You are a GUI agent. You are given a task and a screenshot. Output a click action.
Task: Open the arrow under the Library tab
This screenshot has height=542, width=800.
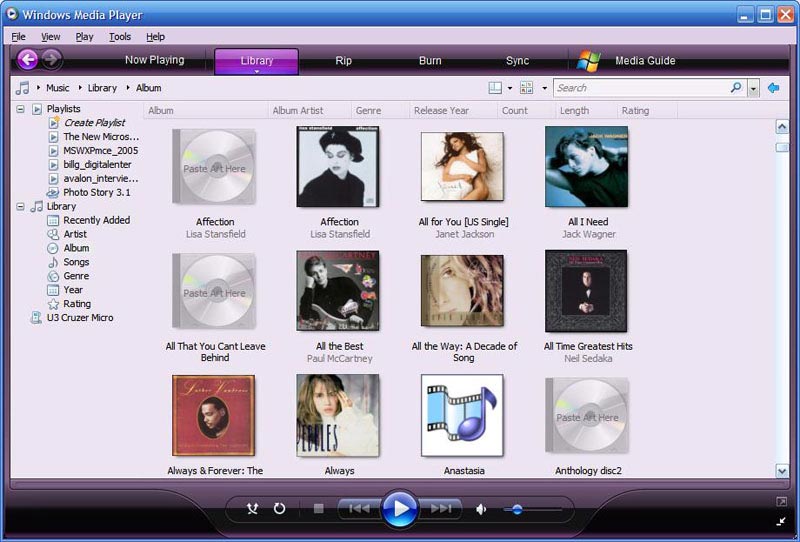click(x=257, y=71)
